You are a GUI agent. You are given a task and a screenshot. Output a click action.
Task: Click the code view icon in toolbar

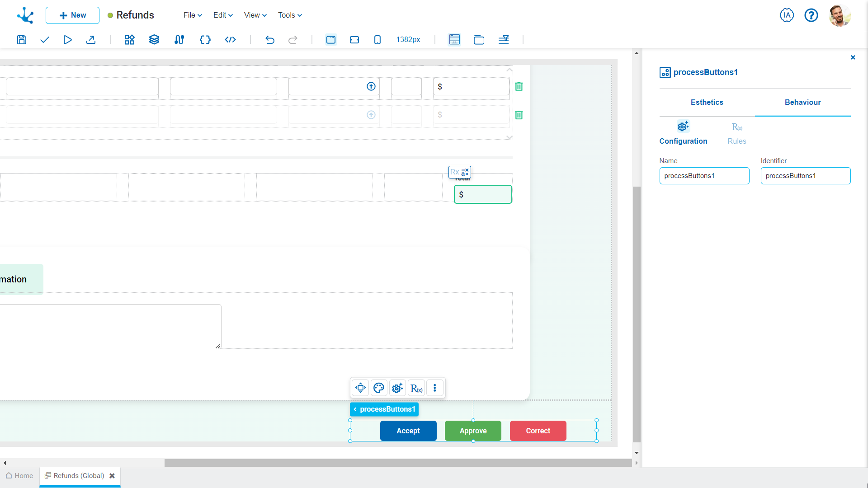point(230,39)
